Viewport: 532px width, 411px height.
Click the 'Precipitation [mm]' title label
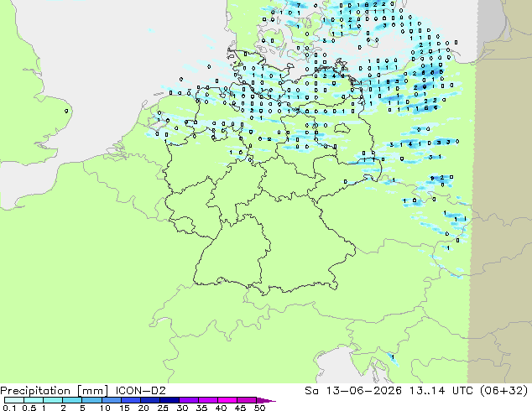click(55, 391)
